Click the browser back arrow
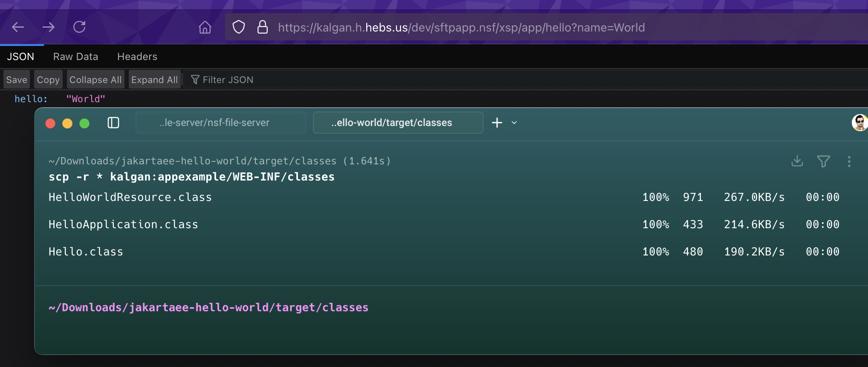Screen dimensions: 868x367 [18, 27]
